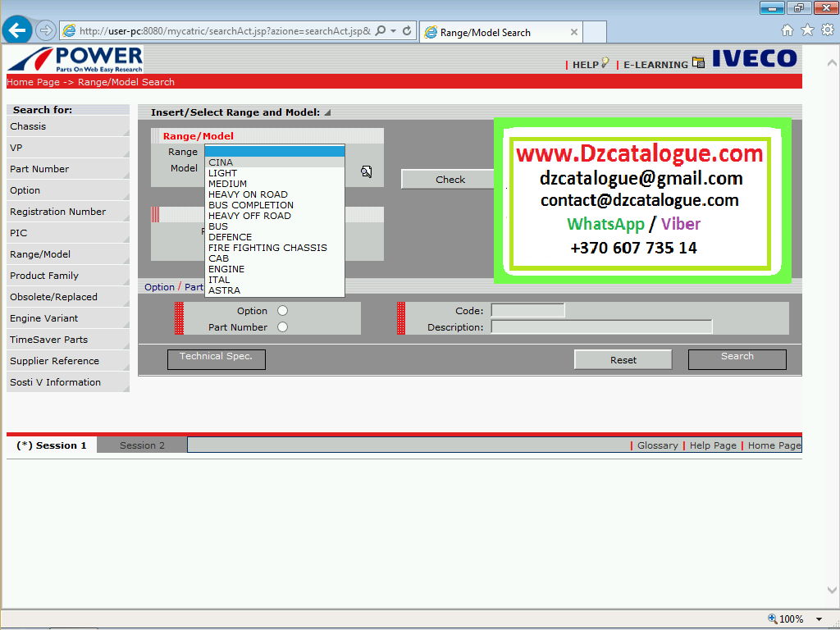
Task: Click Home Page breadcrumb link
Action: tap(33, 82)
